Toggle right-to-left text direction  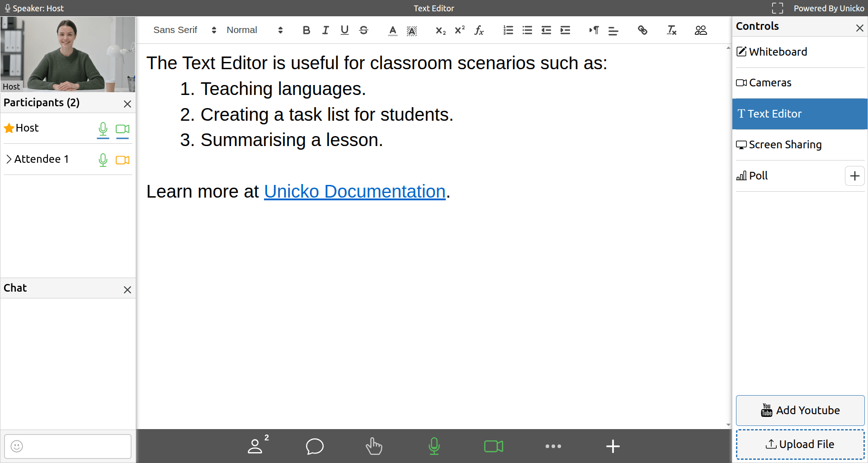[594, 30]
